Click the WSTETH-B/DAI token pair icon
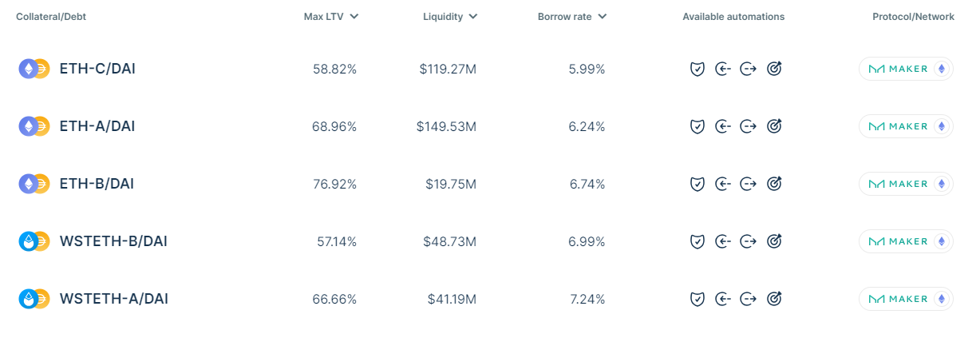This screenshot has height=338, width=980. pos(34,241)
